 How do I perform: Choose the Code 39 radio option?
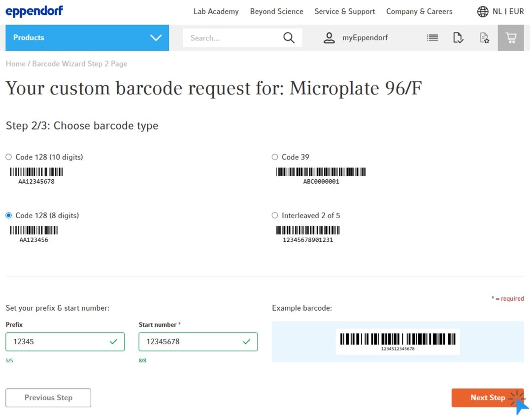point(275,157)
